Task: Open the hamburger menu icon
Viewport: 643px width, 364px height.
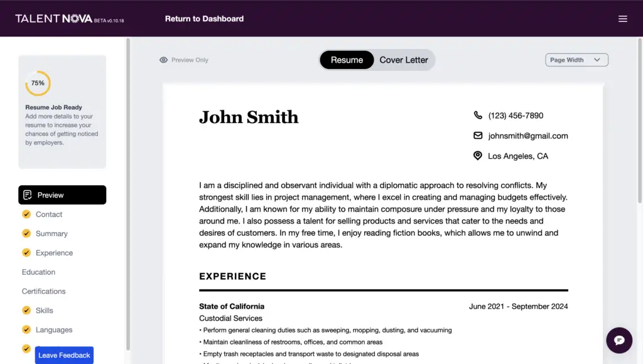Action: pyautogui.click(x=622, y=19)
